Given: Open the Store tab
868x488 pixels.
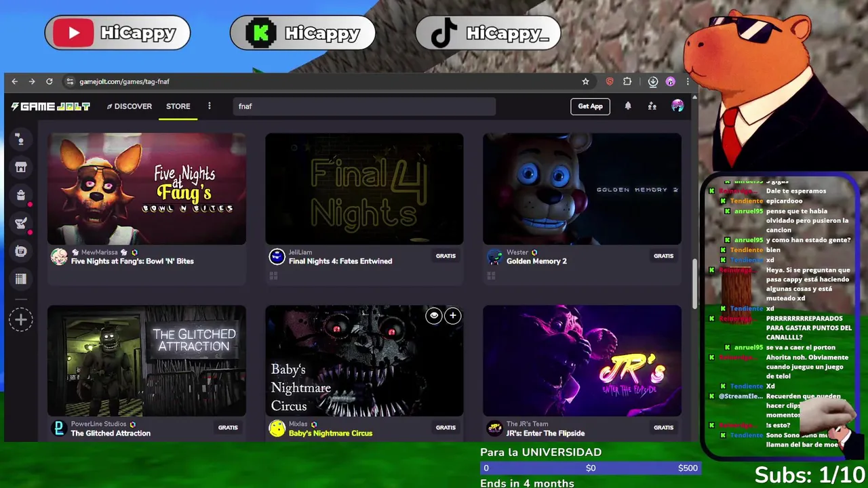Looking at the screenshot, I should tap(178, 106).
